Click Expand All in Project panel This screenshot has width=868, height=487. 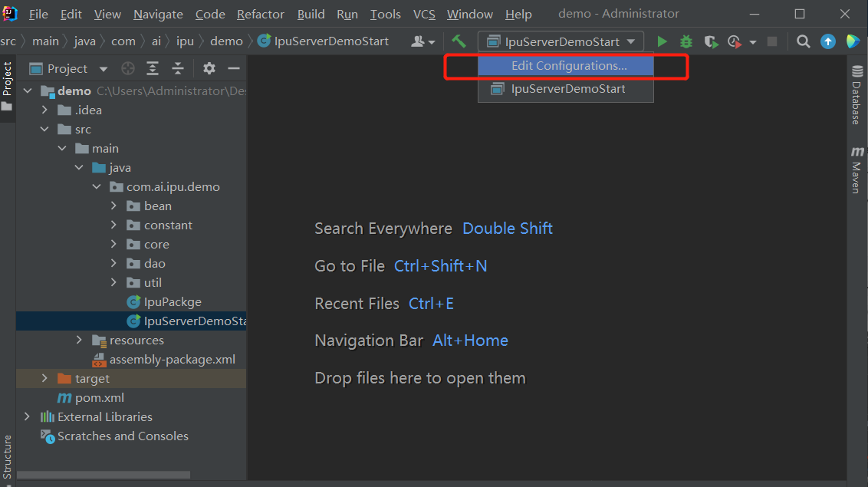(153, 69)
